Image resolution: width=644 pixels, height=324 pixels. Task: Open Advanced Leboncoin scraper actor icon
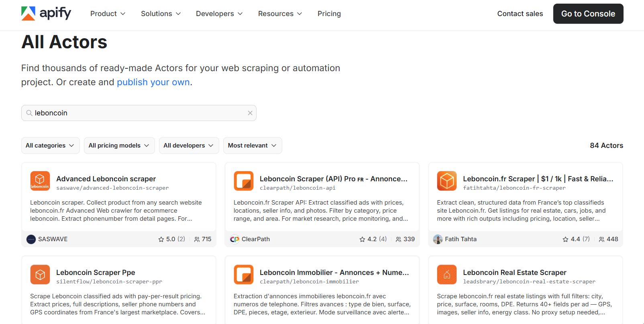tap(40, 181)
